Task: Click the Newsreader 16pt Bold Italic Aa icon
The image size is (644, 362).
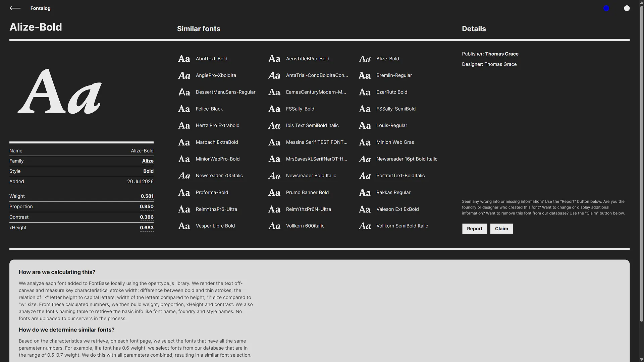Action: [x=365, y=159]
